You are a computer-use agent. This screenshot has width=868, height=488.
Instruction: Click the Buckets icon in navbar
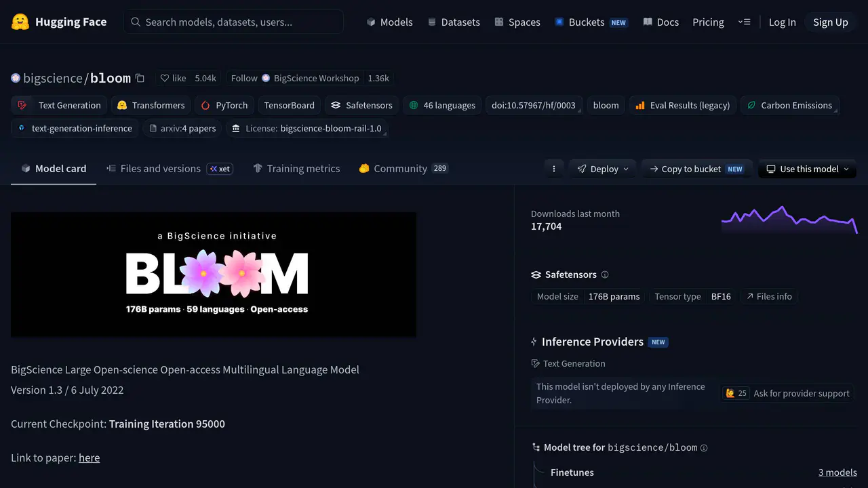pyautogui.click(x=559, y=22)
